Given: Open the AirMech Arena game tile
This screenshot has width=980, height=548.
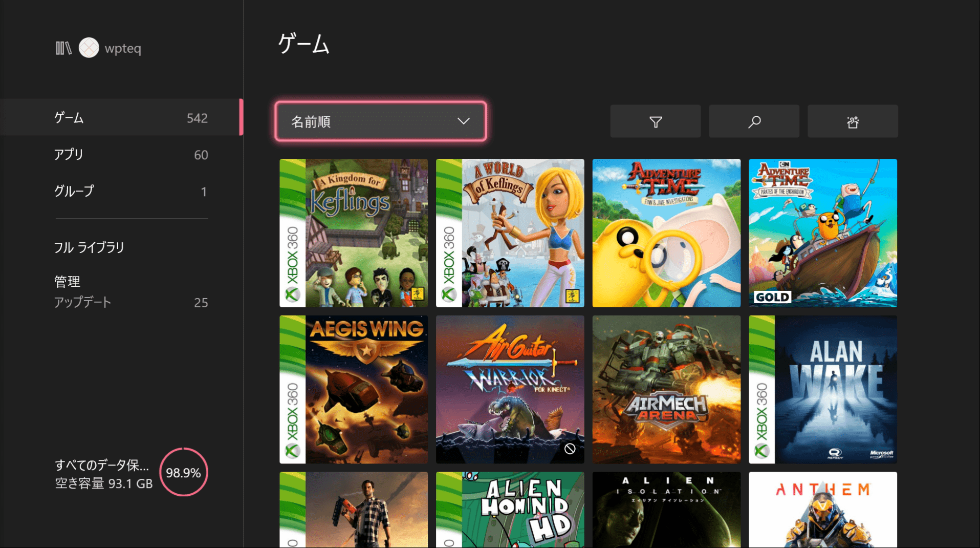Looking at the screenshot, I should 666,389.
